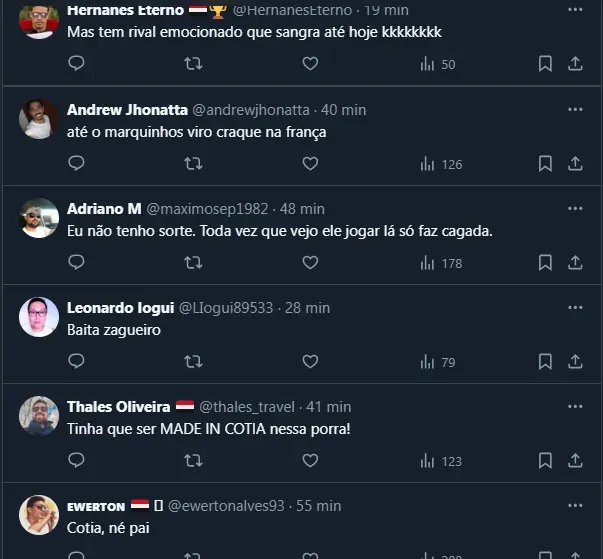This screenshot has width=603, height=559.
Task: Repost Leonardo Iogui's tweet
Action: click(x=194, y=361)
